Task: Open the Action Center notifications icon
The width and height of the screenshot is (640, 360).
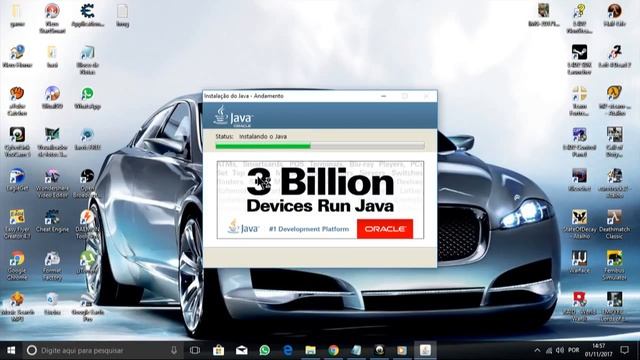Action: click(x=624, y=350)
